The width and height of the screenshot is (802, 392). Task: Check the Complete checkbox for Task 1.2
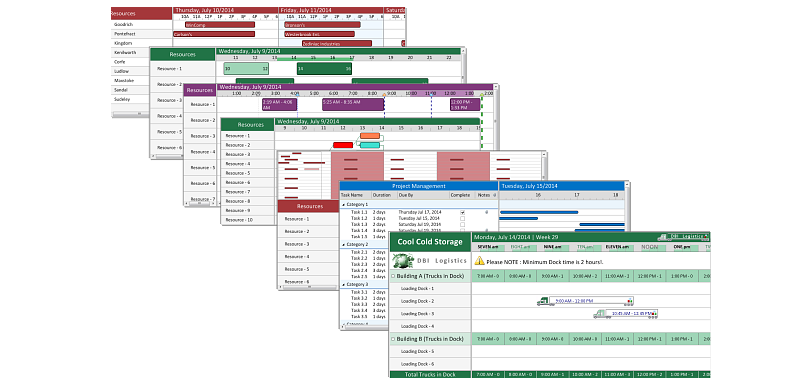click(463, 218)
